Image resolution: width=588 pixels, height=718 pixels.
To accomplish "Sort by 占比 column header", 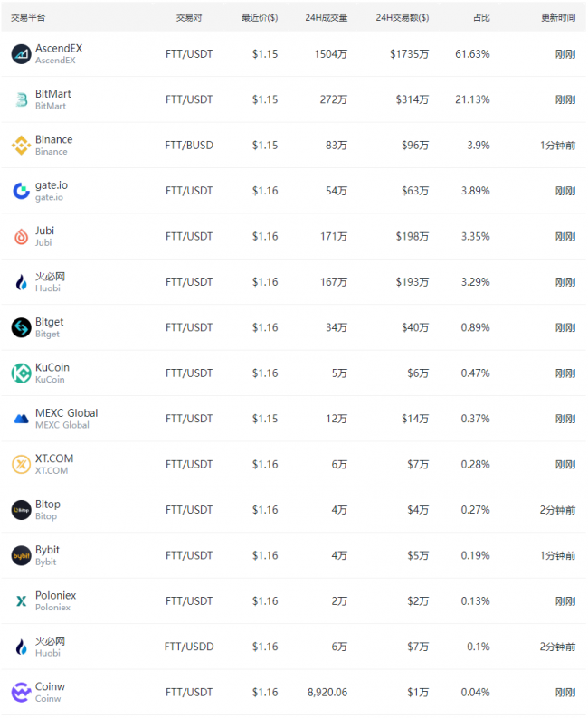I will point(481,17).
